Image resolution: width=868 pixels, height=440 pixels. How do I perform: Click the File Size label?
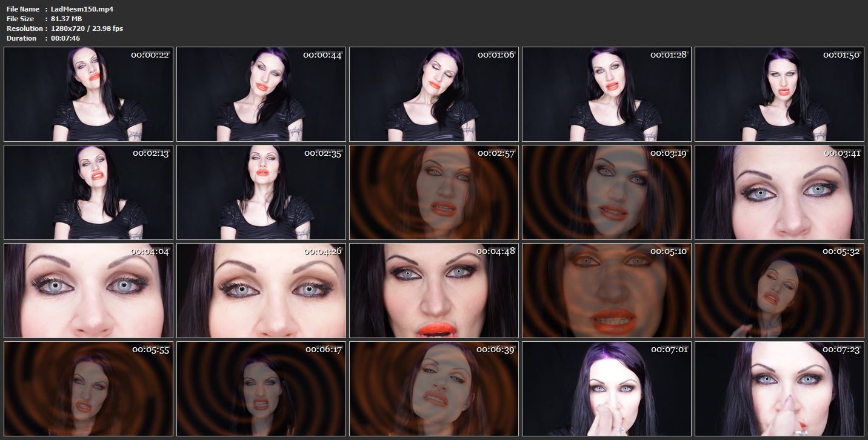point(20,19)
